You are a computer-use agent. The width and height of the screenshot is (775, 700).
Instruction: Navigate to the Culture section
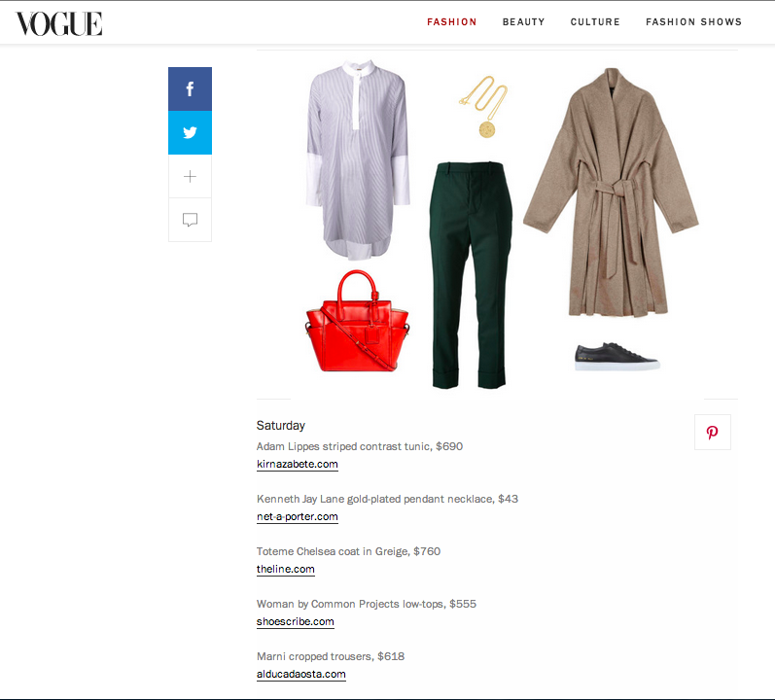coord(595,22)
